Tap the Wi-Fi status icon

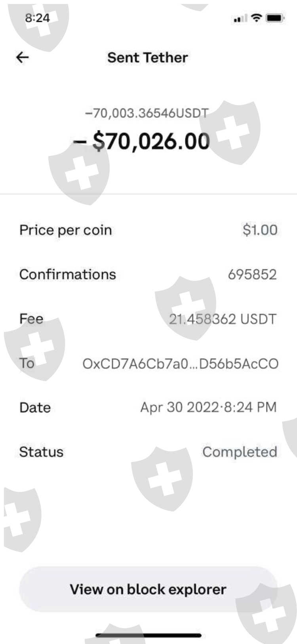(257, 18)
